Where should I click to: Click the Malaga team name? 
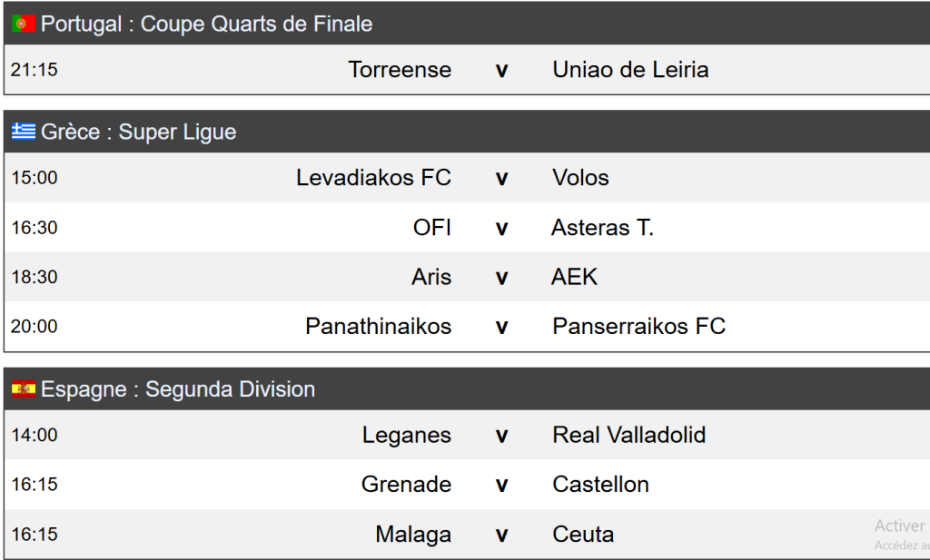(x=413, y=535)
